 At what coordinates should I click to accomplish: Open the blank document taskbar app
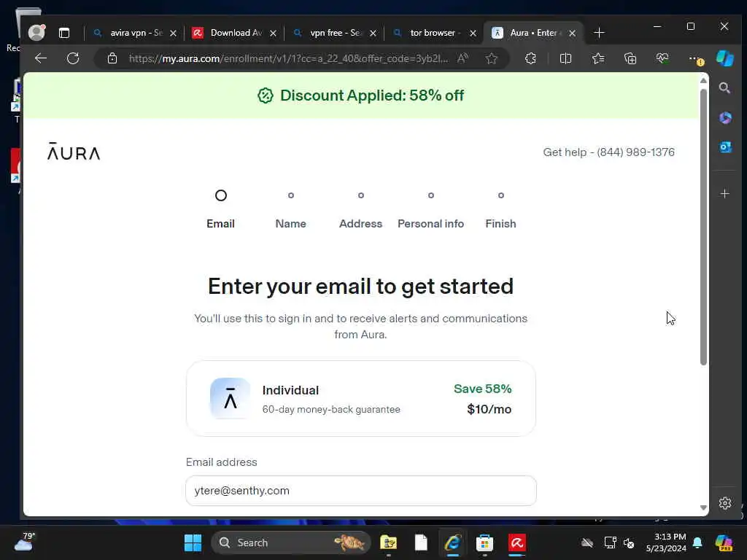coord(421,542)
